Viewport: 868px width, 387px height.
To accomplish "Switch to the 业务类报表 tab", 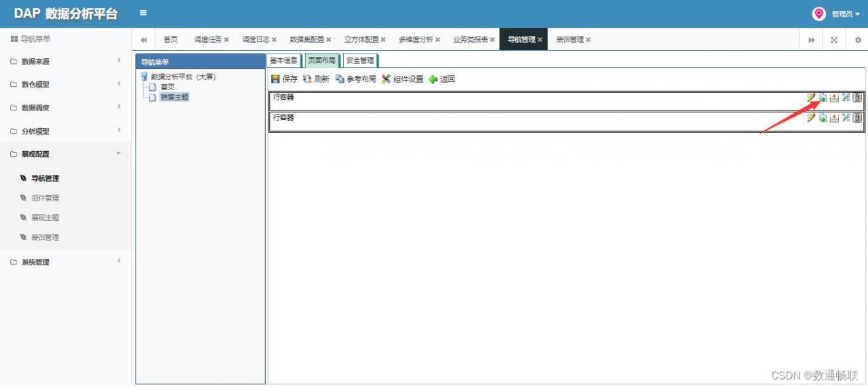I will [x=471, y=39].
